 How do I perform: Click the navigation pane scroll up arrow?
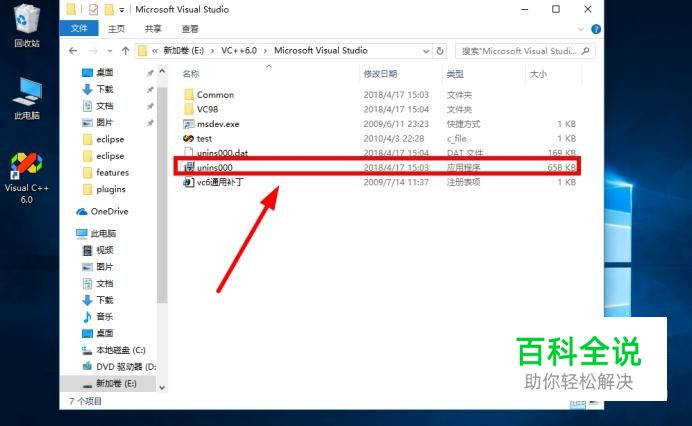pyautogui.click(x=162, y=71)
